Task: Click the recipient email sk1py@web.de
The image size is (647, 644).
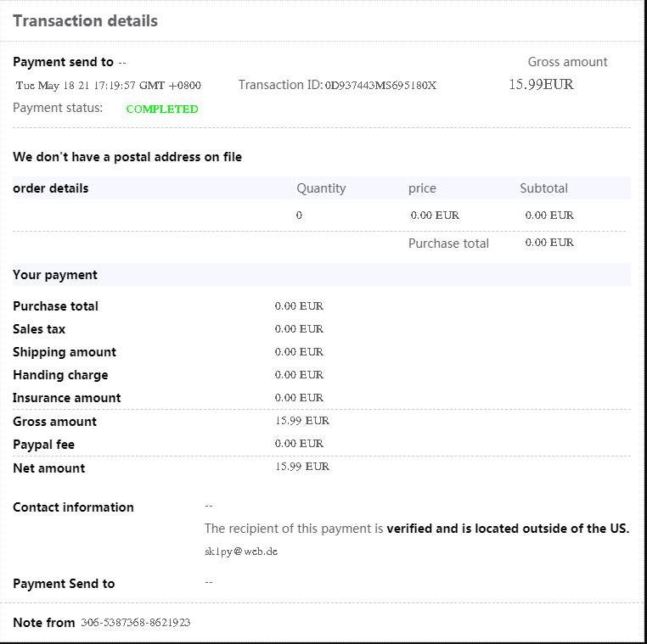Action: 241,552
